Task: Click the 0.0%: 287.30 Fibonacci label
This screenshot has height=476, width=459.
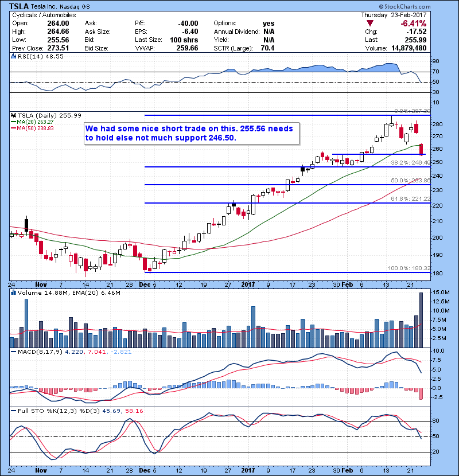Action: tap(412, 111)
